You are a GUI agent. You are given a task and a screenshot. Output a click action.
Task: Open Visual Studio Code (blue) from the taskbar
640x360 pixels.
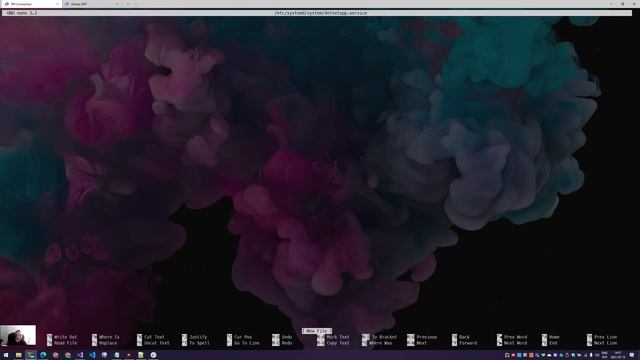(92, 355)
